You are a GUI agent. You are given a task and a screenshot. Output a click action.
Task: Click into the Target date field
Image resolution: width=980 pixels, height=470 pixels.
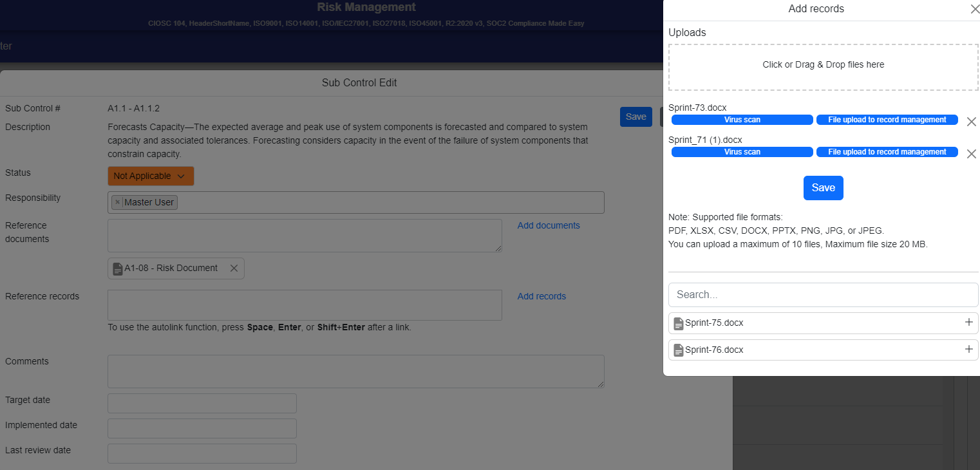(x=202, y=404)
